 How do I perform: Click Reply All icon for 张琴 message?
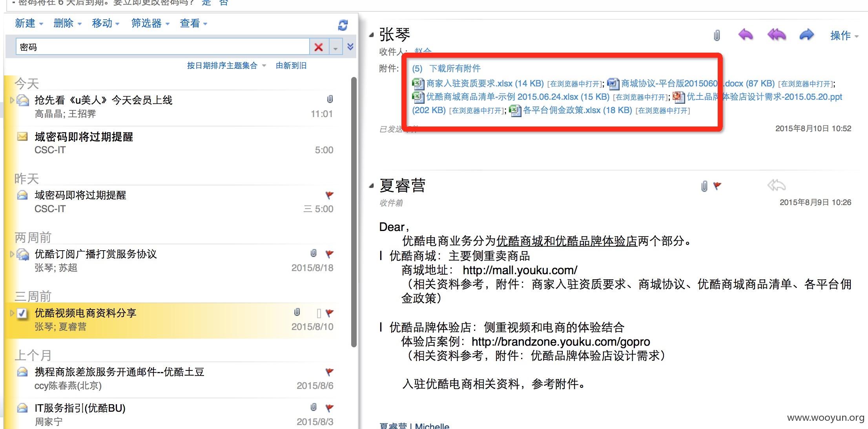tap(777, 35)
